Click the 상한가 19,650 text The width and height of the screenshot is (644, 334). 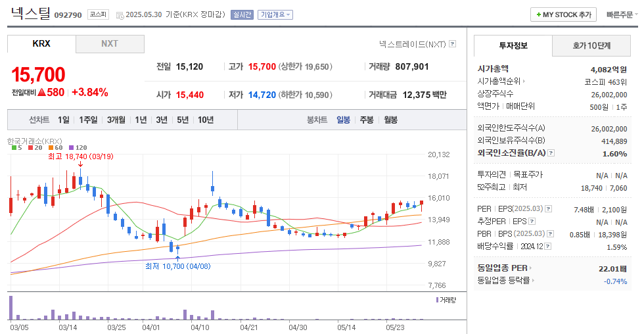(x=305, y=66)
